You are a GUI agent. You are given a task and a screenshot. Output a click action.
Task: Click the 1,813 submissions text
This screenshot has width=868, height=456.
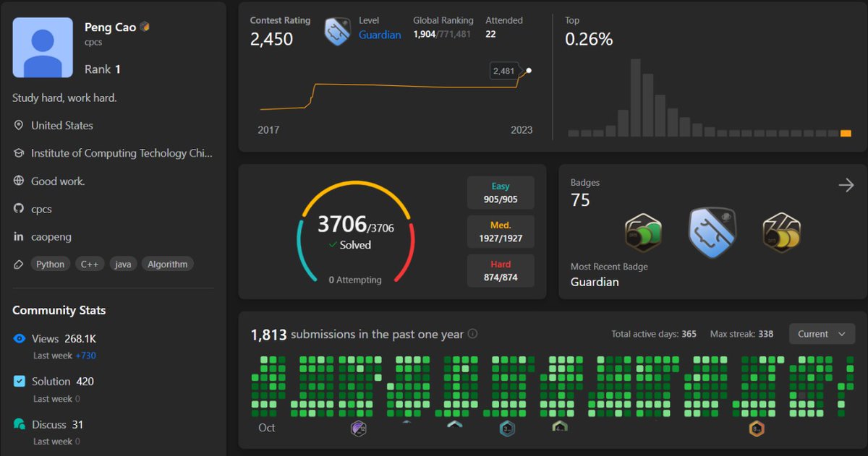tap(357, 334)
